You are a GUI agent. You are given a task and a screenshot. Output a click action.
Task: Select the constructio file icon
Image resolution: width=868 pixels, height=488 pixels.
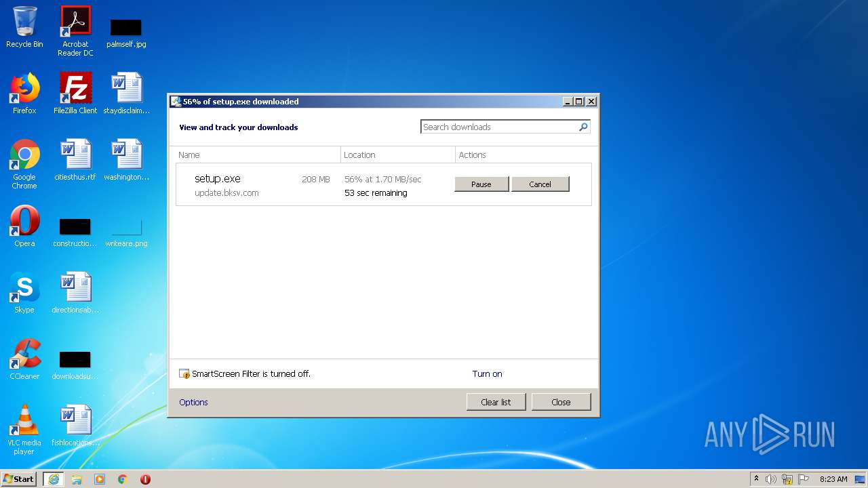click(75, 232)
